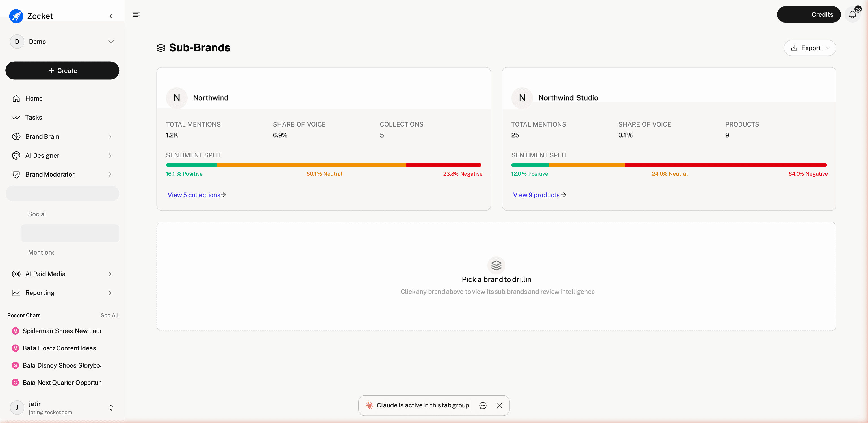Select the Northwind Studio brand card title
Screen dimensions: 868x423
click(x=568, y=98)
